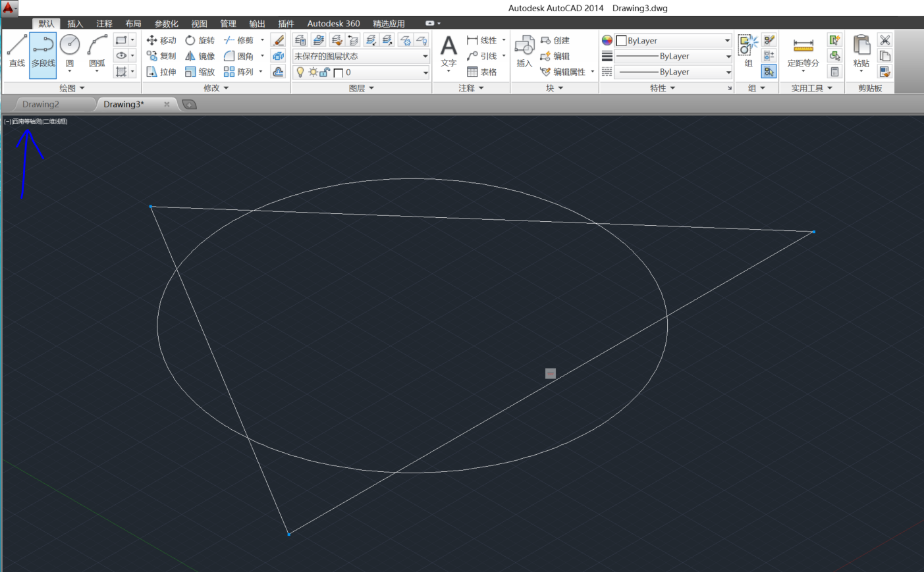
Task: Toggle the layer on/off lightbulb
Action: click(300, 72)
